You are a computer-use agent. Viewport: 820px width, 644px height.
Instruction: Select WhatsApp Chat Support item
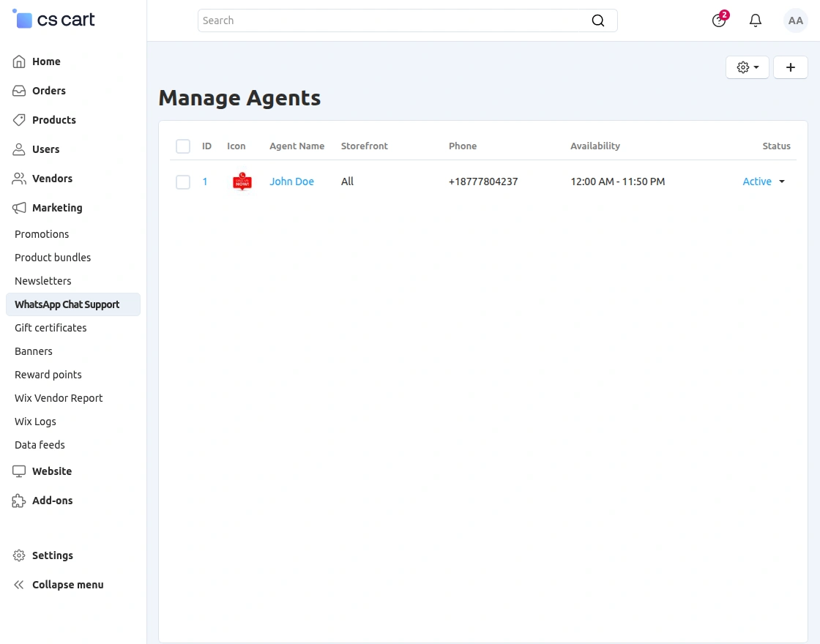pos(73,304)
